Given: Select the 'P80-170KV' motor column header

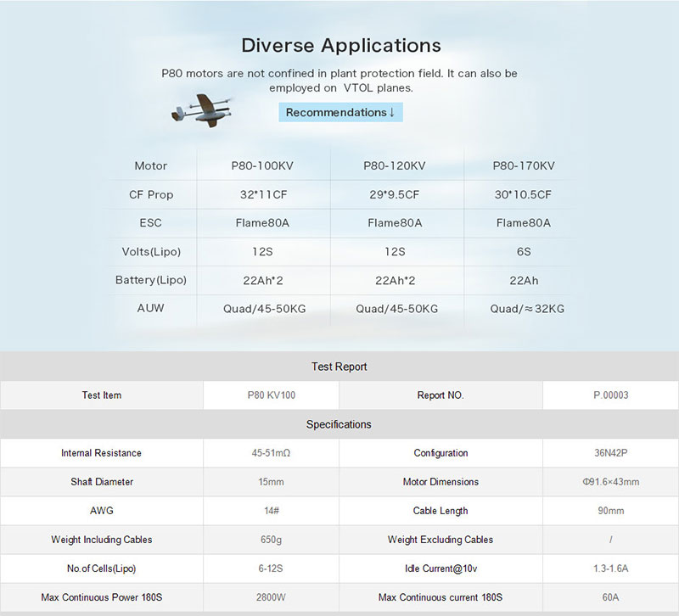Looking at the screenshot, I should 524,165.
